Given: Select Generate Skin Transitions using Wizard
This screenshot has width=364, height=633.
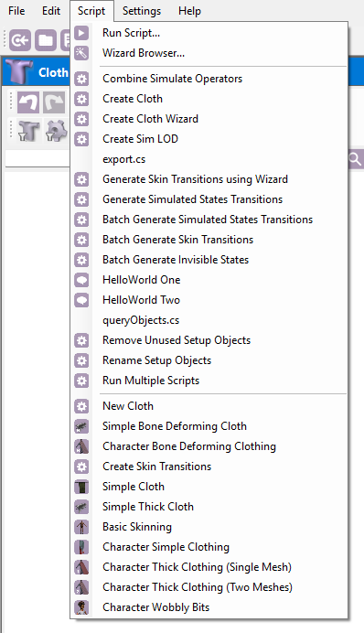Looking at the screenshot, I should (x=209, y=179).
